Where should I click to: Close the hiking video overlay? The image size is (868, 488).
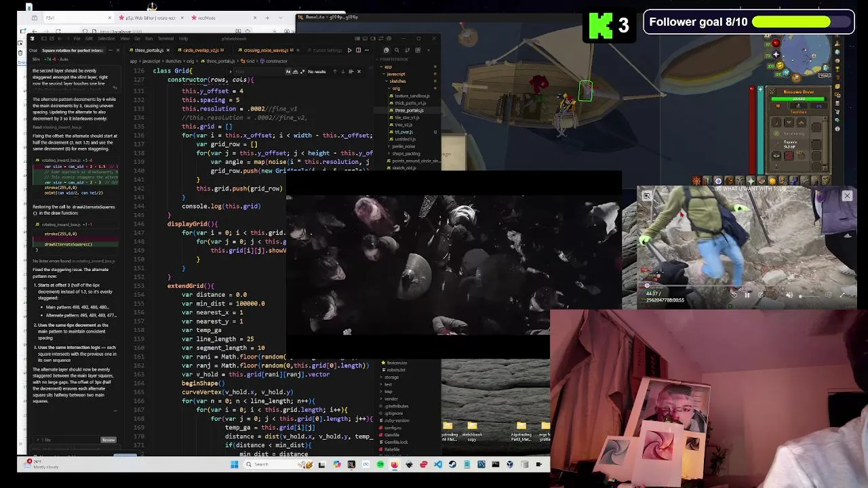(847, 196)
